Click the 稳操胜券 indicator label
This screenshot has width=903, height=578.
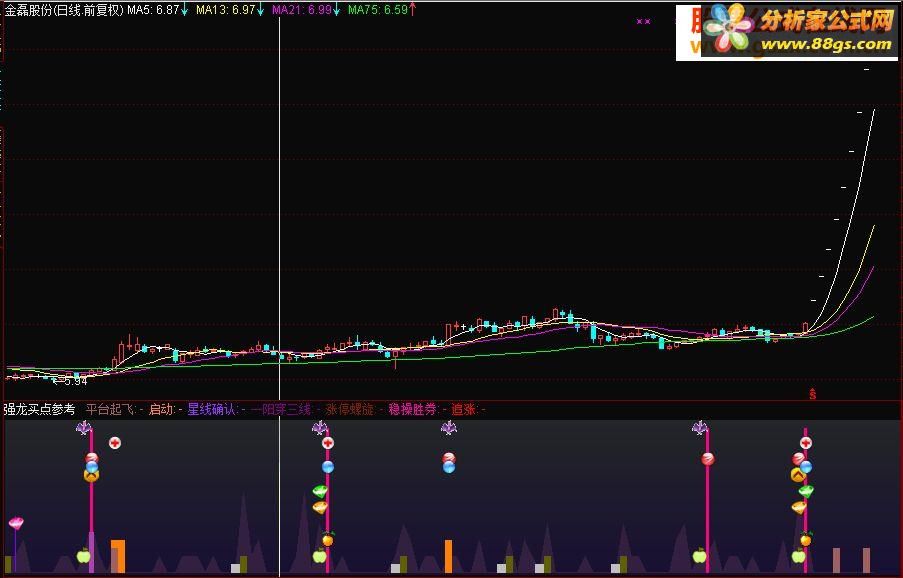coord(412,409)
